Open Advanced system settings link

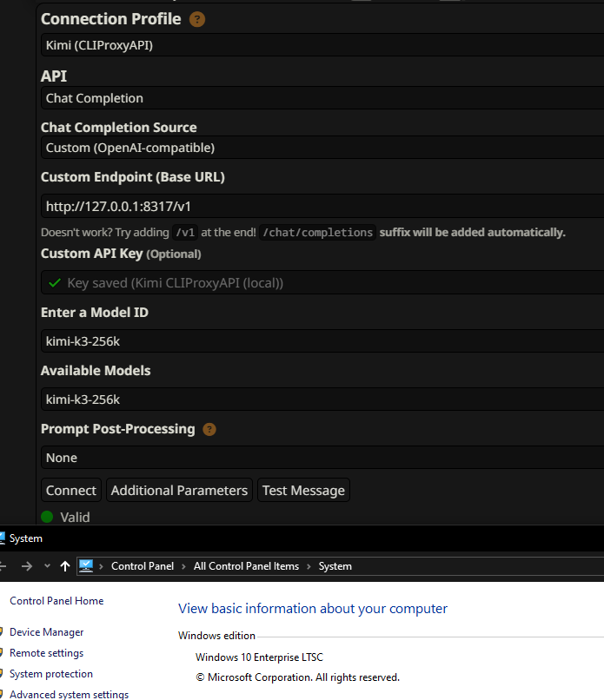point(70,694)
